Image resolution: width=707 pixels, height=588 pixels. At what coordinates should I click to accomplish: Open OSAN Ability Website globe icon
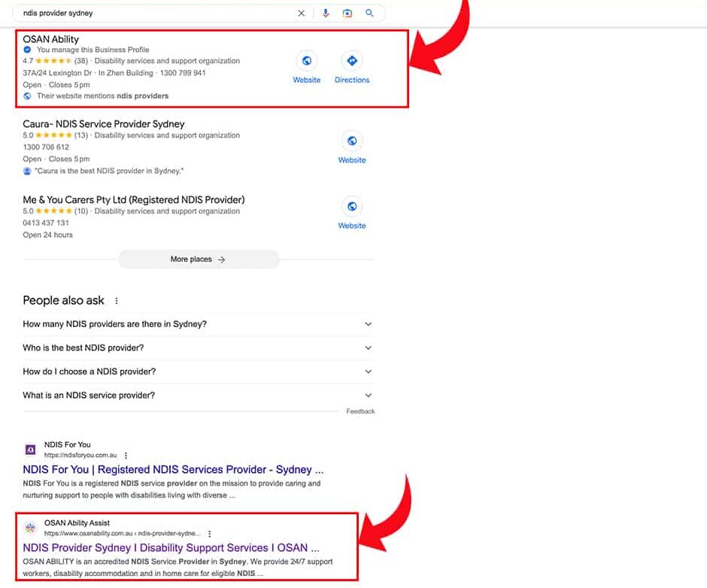click(x=306, y=62)
